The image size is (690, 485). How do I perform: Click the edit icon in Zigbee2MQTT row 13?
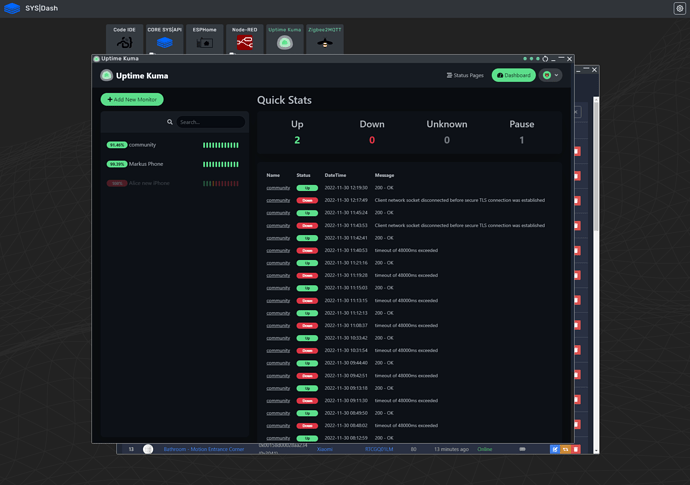point(555,449)
